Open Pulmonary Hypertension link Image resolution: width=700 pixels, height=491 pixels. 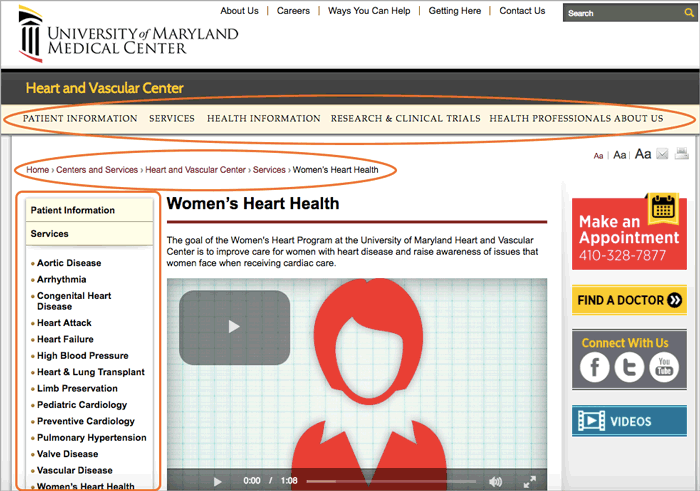point(92,437)
